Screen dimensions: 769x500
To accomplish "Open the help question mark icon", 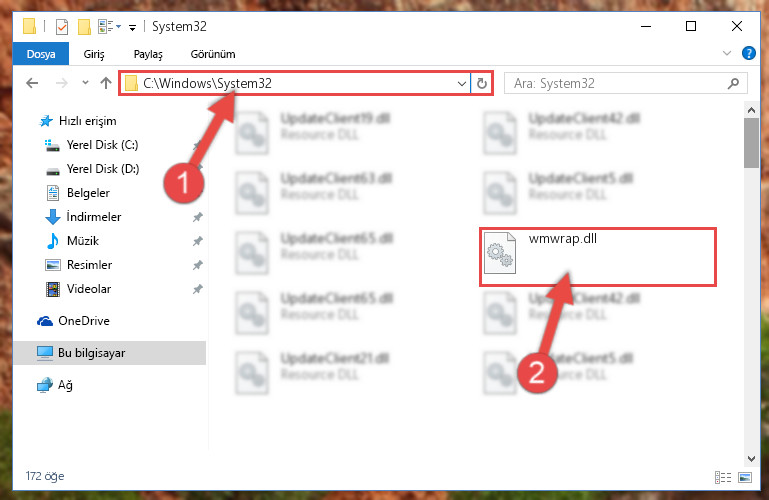I will coord(748,53).
